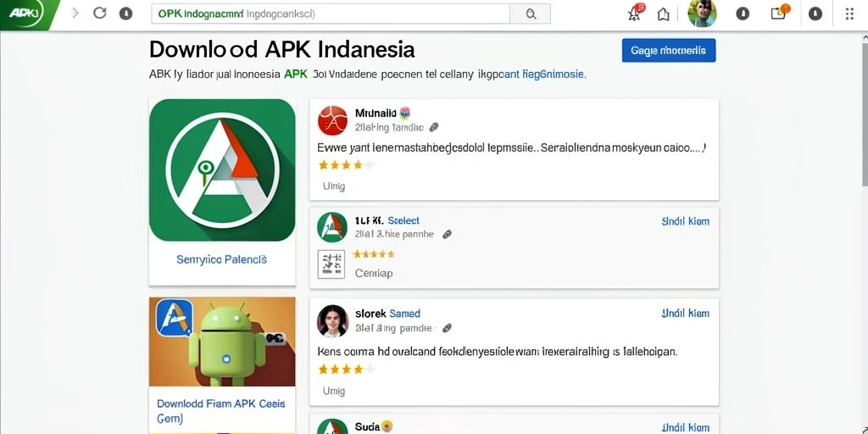Viewport: 868px width, 434px height.
Task: Click star rating in slorek's review
Action: click(x=346, y=370)
